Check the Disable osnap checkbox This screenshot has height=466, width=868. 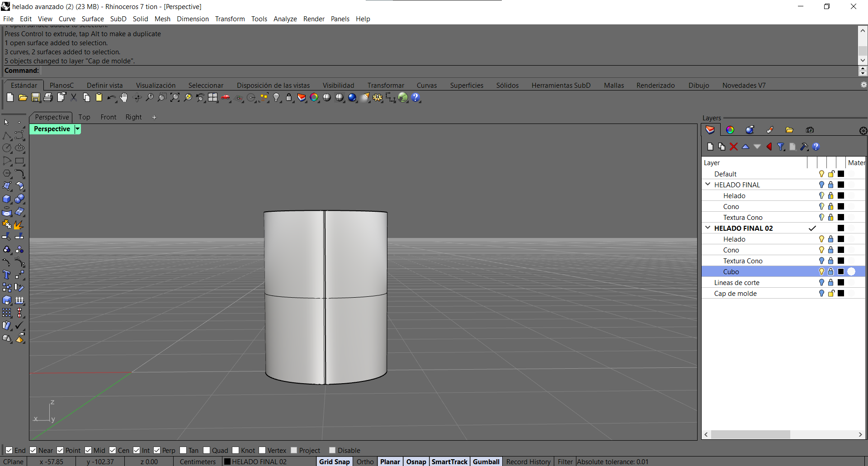click(x=332, y=450)
